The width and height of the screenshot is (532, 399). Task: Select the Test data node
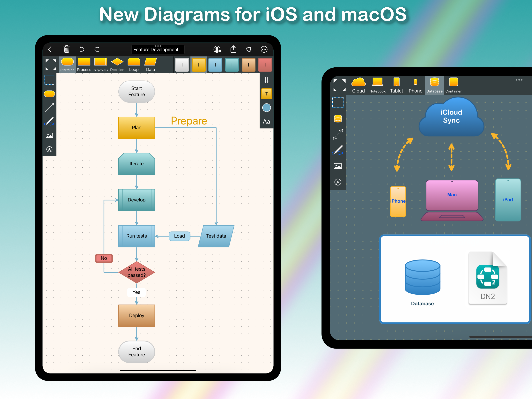tap(216, 236)
